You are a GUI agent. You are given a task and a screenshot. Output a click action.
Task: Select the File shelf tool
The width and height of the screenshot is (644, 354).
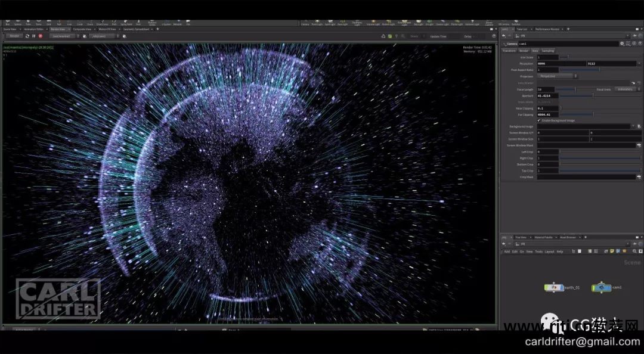[x=188, y=23]
